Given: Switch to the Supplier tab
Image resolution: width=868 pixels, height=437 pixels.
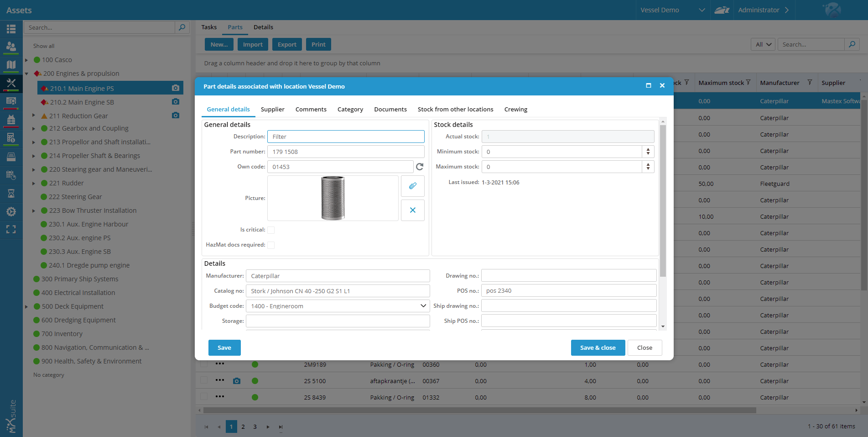Looking at the screenshot, I should click(272, 110).
